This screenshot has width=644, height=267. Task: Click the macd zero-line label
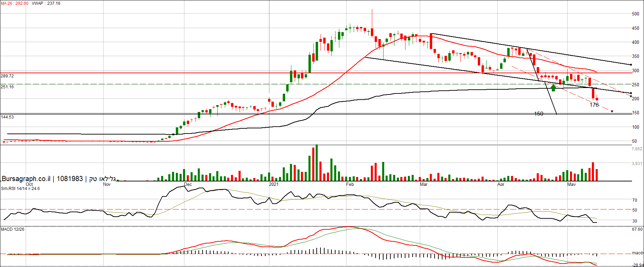pos(637,253)
